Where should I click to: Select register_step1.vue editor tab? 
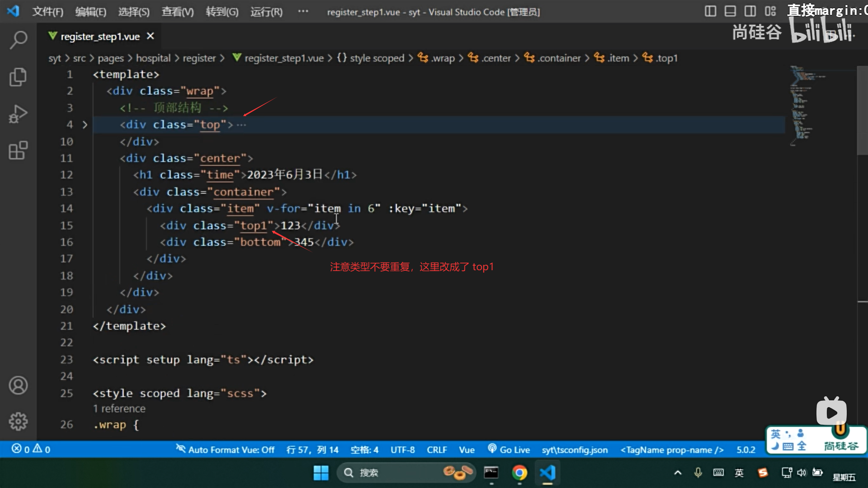[100, 37]
